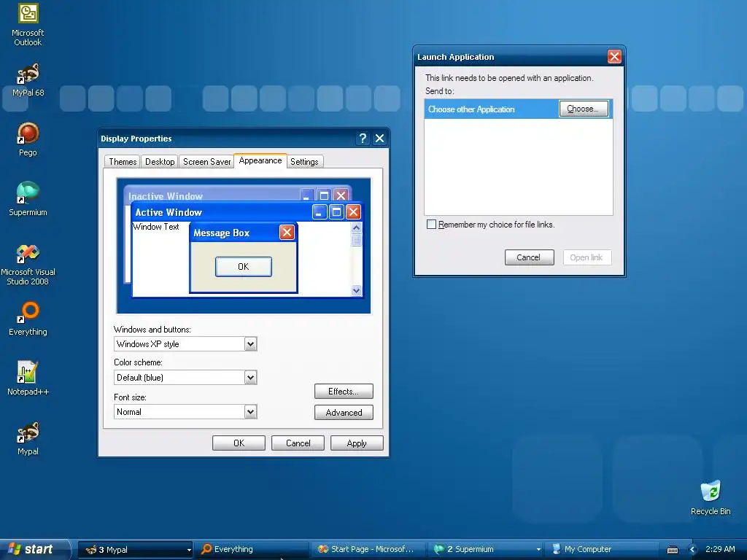This screenshot has height=560, width=747.
Task: Close the Launch Application dialog
Action: point(614,57)
